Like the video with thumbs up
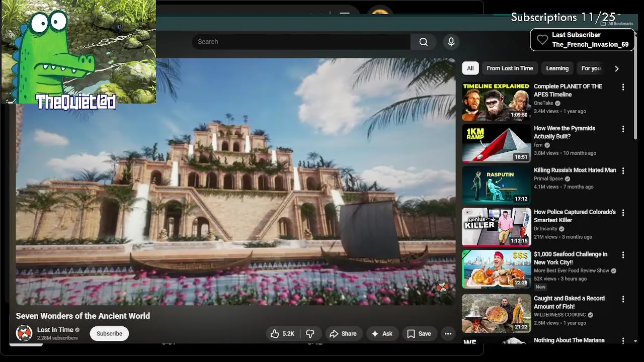This screenshot has width=644, height=362. click(282, 333)
